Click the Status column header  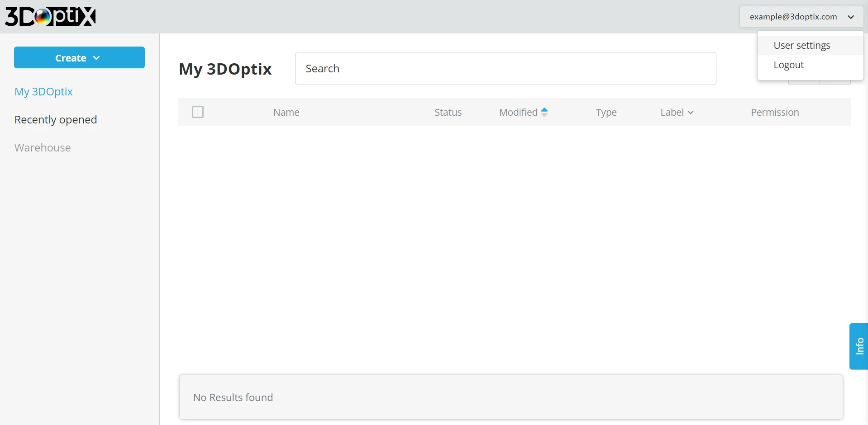coord(448,112)
